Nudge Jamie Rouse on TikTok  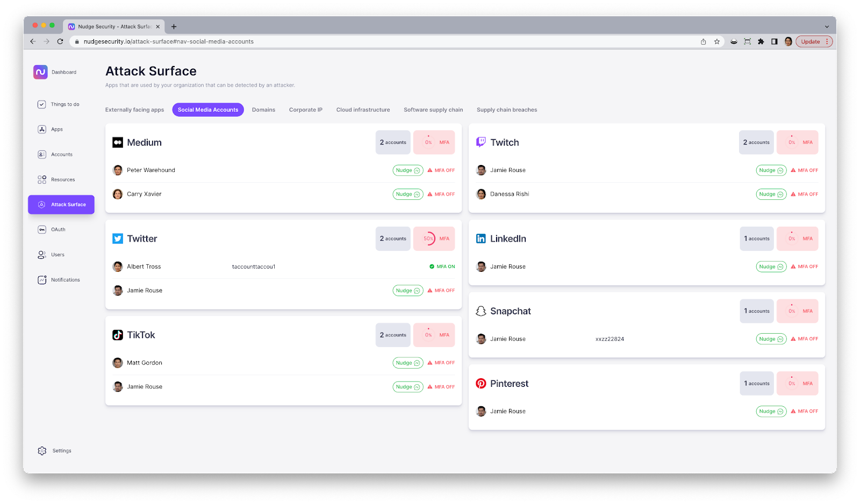[408, 387]
